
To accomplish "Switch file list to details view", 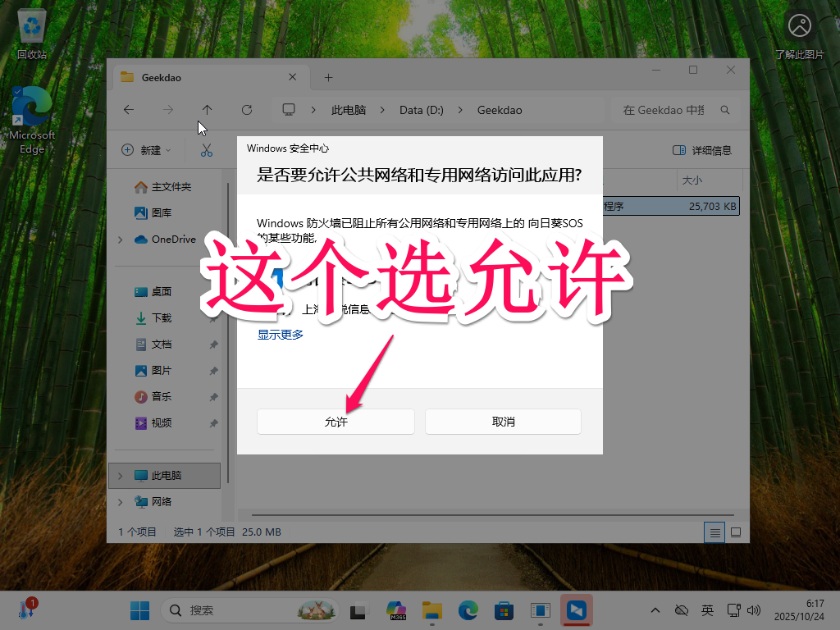I will [714, 532].
